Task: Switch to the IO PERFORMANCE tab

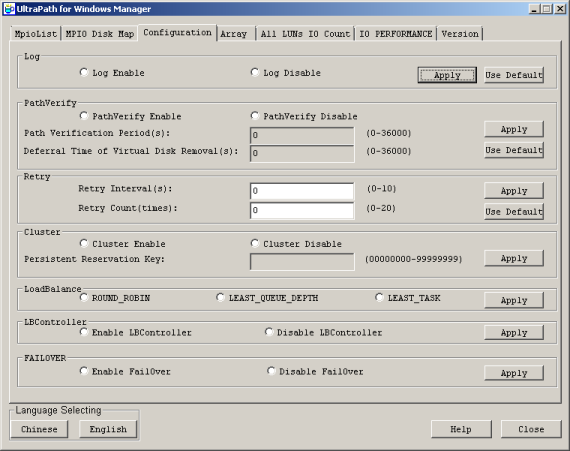Action: point(396,34)
